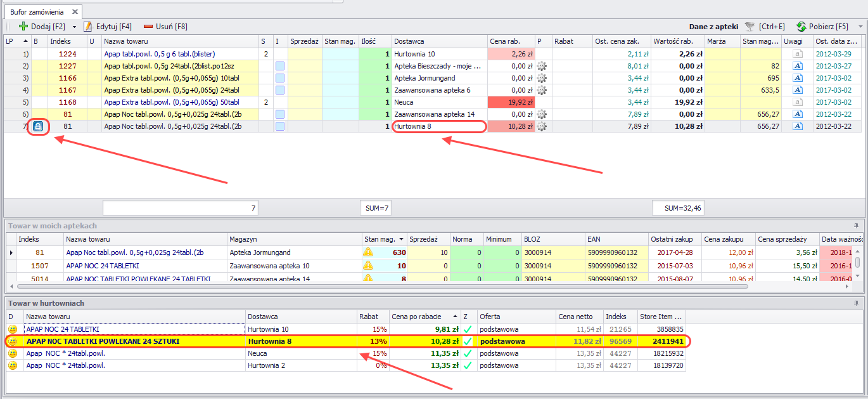Screen dimensions: 868x399
Task: Click the red 19,92 zł price cell
Action: point(511,102)
